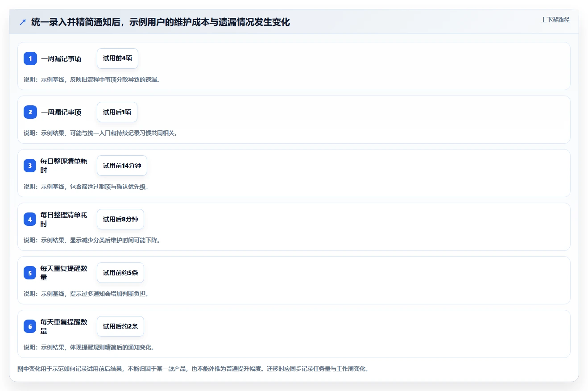Click the note mentioning 统一入口和持续记录习惯
The height and width of the screenshot is (391, 588).
pyautogui.click(x=101, y=133)
